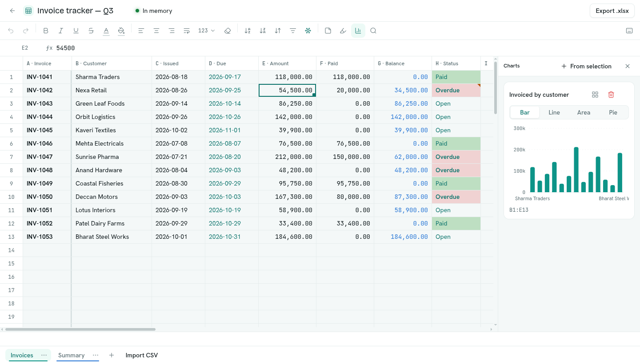This screenshot has height=364, width=640.
Task: Align text left
Action: click(x=141, y=31)
